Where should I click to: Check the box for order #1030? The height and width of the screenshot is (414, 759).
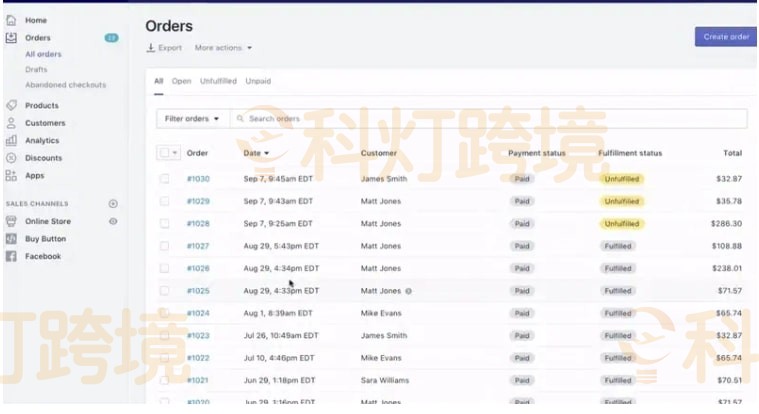point(164,179)
